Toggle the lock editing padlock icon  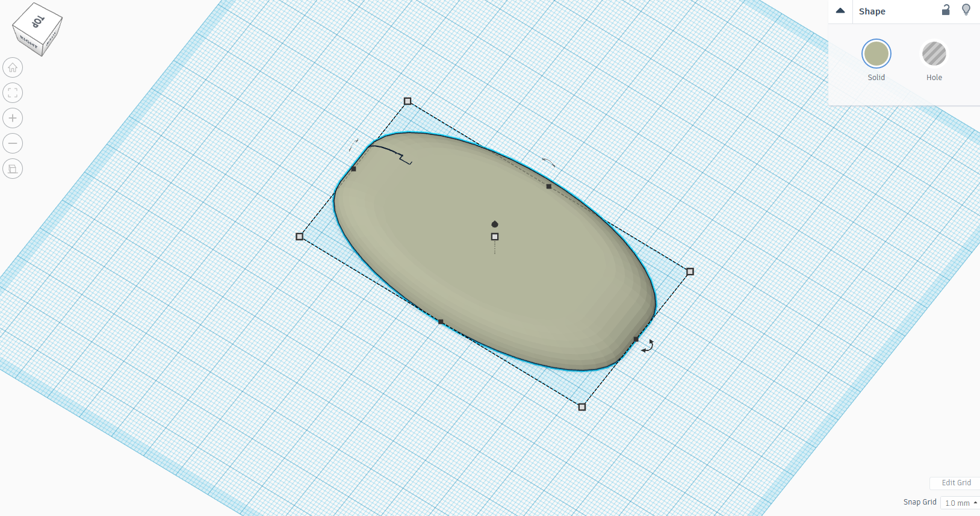coord(946,10)
